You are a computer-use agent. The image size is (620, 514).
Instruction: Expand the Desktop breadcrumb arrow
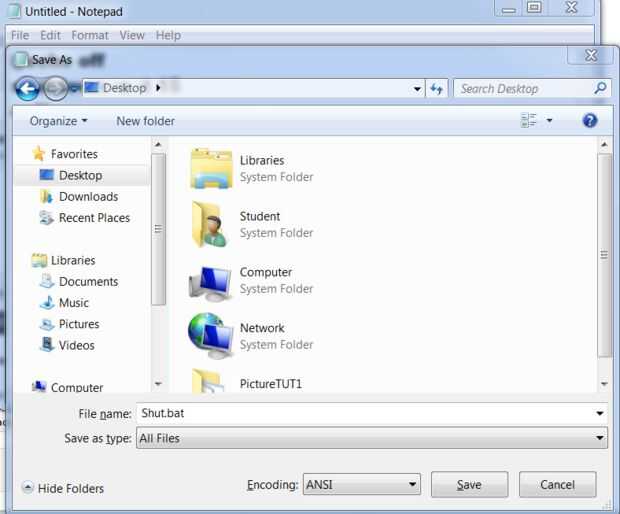(158, 88)
